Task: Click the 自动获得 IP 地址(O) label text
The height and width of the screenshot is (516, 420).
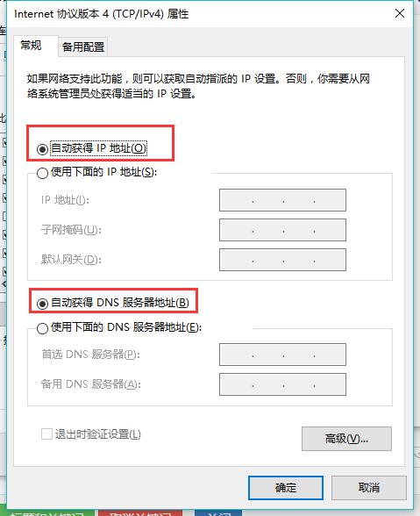Action: pyautogui.click(x=98, y=148)
